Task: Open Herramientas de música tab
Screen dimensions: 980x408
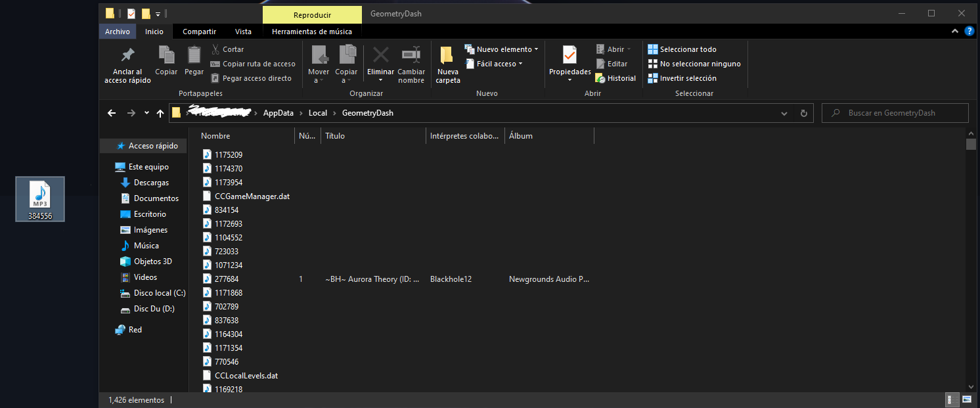Action: pos(312,32)
